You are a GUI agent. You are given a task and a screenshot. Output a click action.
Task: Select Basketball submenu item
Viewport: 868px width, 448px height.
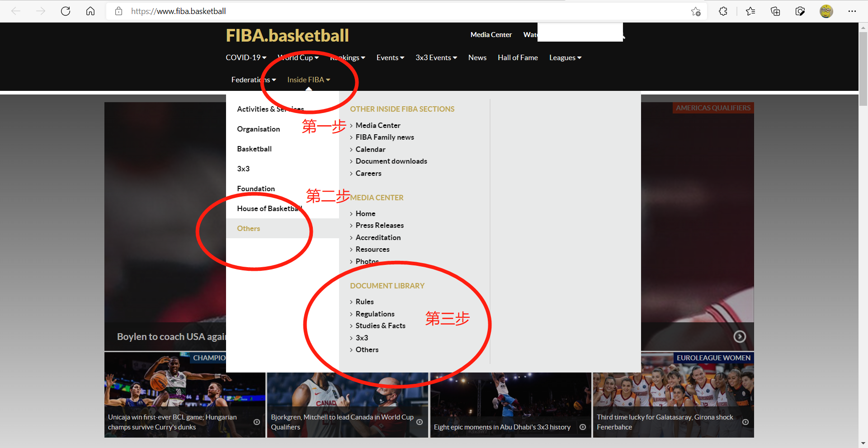pos(283,149)
